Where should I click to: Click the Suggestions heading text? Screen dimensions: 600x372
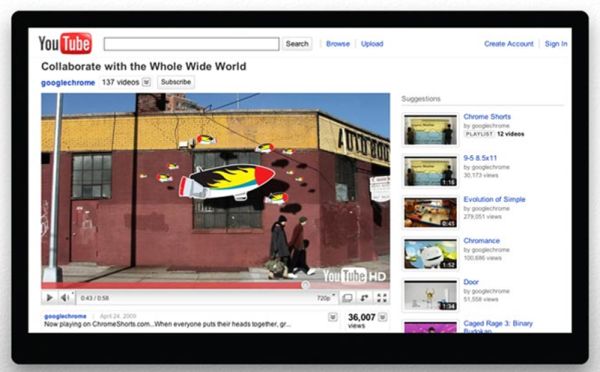coord(421,99)
